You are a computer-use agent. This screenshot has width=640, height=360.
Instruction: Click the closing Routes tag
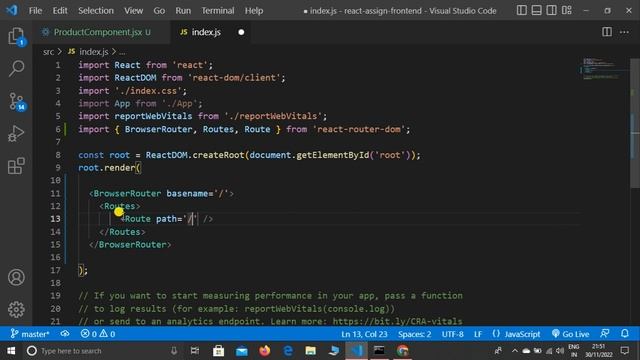[122, 232]
